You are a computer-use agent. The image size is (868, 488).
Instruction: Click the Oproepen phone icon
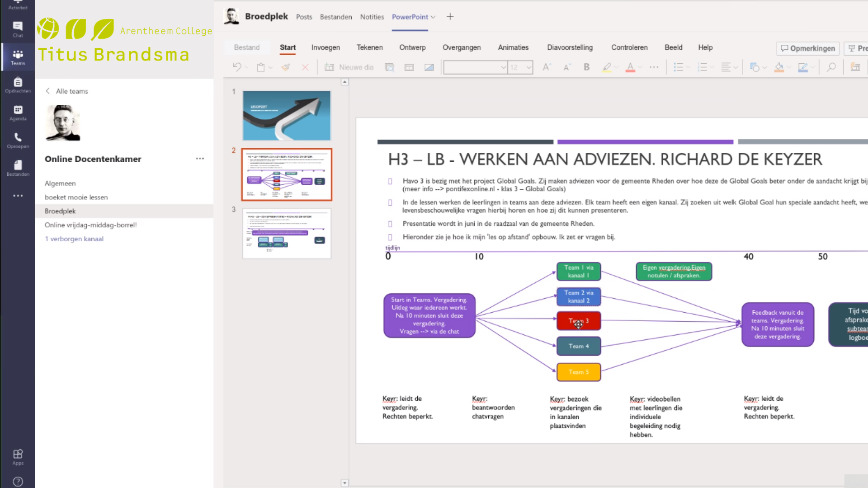pyautogui.click(x=18, y=140)
